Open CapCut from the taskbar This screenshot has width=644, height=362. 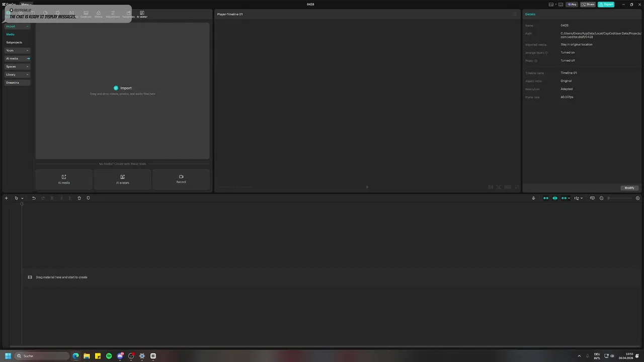point(153,356)
